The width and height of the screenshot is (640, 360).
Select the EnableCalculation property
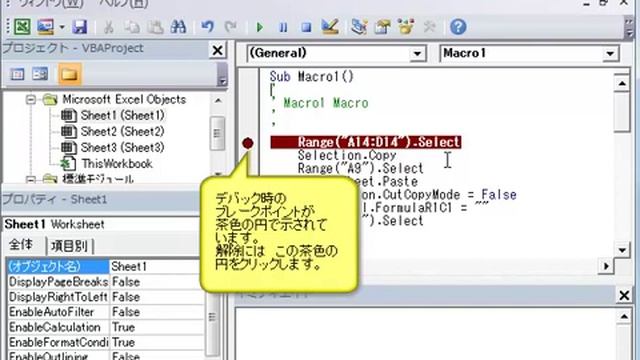coord(58,327)
